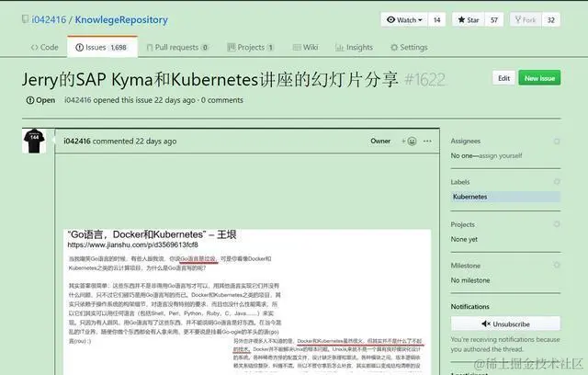This screenshot has height=375, width=588.
Task: Click the Wiki book icon
Action: (297, 47)
